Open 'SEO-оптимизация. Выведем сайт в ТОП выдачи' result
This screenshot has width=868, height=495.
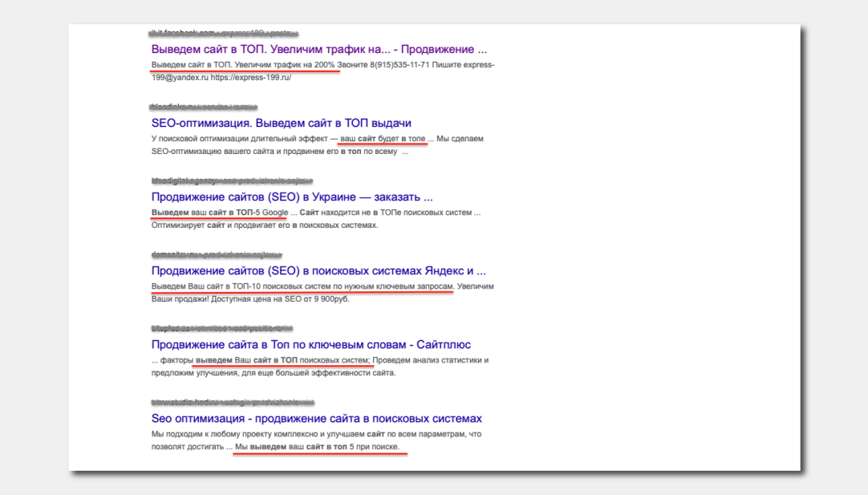pos(282,123)
